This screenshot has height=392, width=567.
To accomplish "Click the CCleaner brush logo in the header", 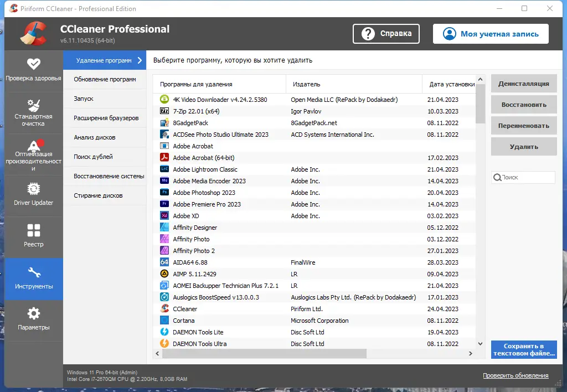I will 33,33.
